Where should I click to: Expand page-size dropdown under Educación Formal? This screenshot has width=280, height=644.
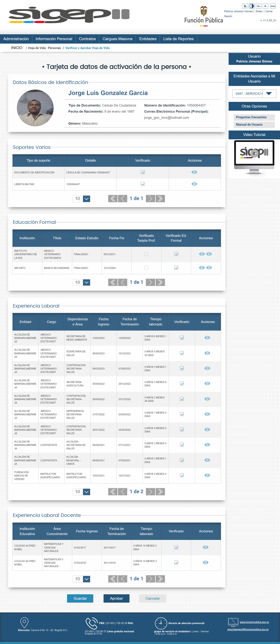pos(86,282)
